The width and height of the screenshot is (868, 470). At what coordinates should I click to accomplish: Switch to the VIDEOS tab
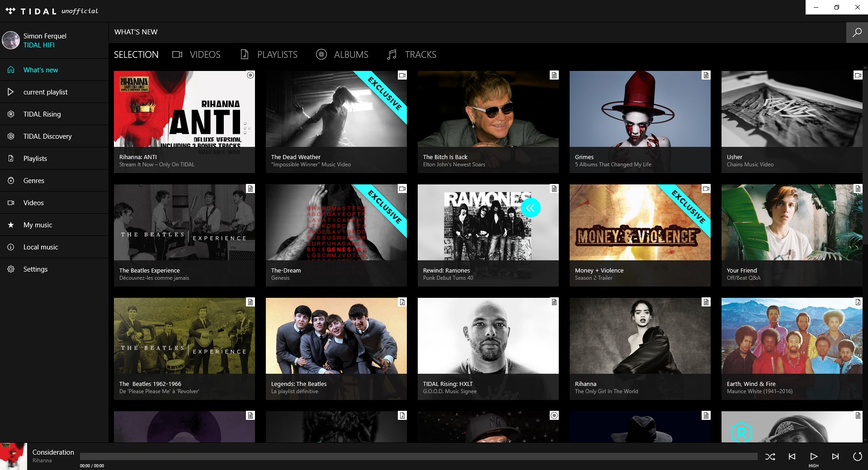(x=196, y=55)
